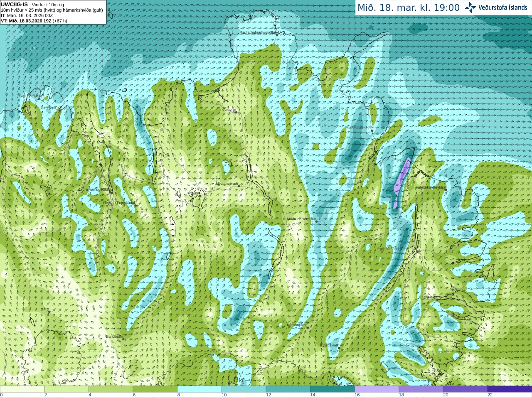Click the 14–16 m/s dark teal legend swatch
The width and height of the screenshot is (532, 398).
[332, 389]
